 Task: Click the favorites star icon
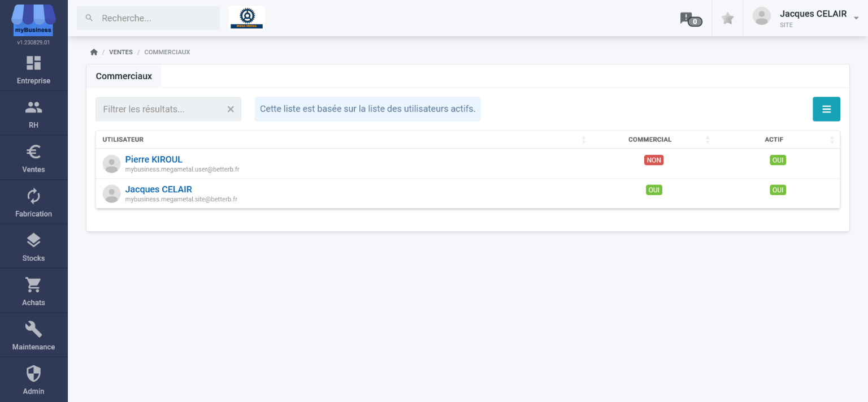[x=728, y=19]
